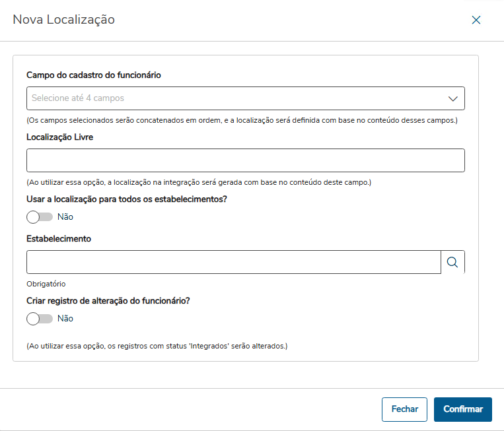The image size is (504, 431).
Task: Click the hint text mentioning 'Integrados' status
Action: [157, 346]
